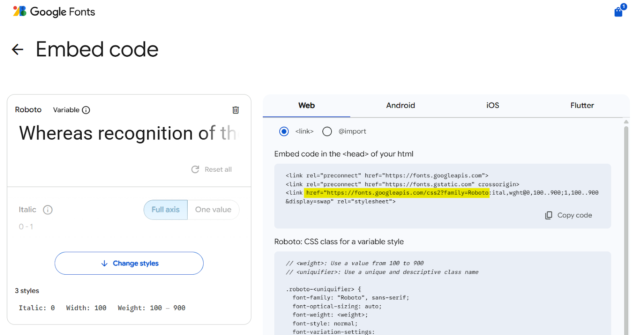Click the 'Embed code in the <head>' heading
Screen dimensions: 644x335
click(x=344, y=154)
